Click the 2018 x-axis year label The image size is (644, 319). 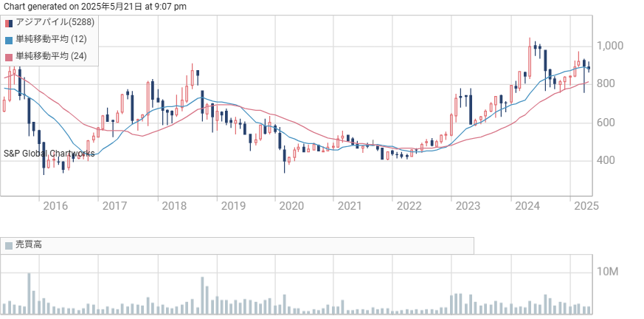pos(174,206)
